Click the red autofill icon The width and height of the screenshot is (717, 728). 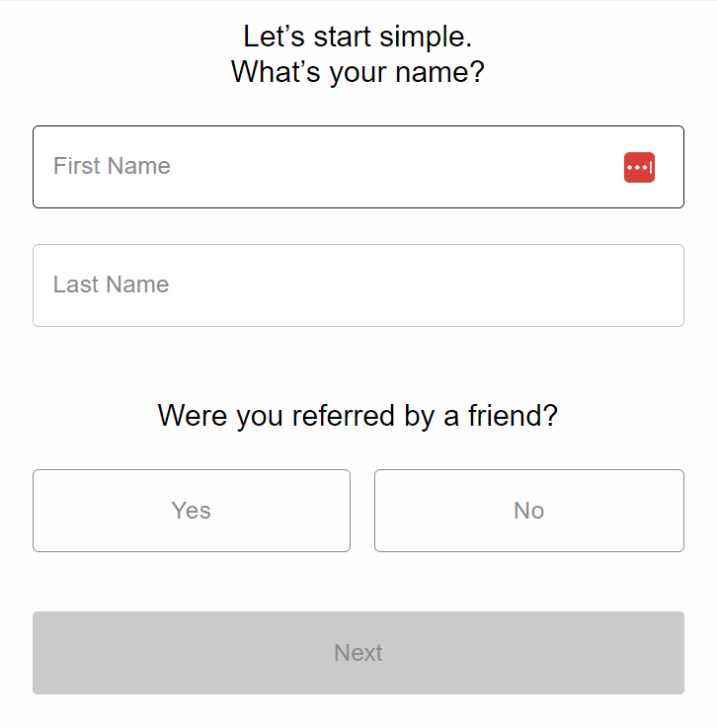point(639,167)
